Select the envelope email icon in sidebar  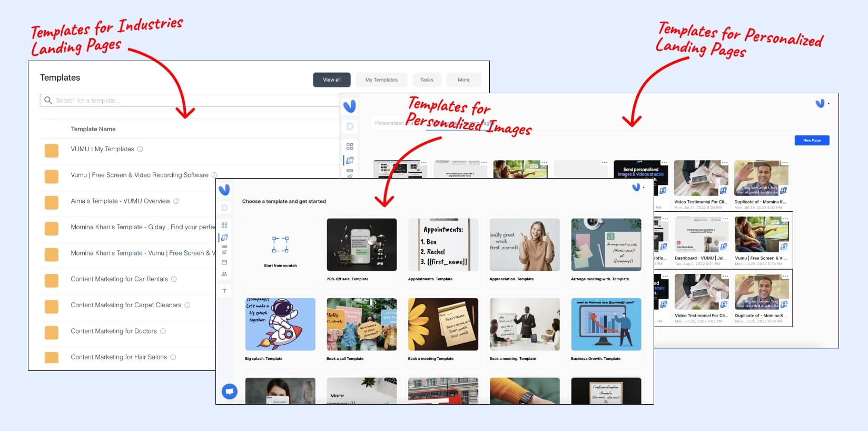[x=224, y=262]
